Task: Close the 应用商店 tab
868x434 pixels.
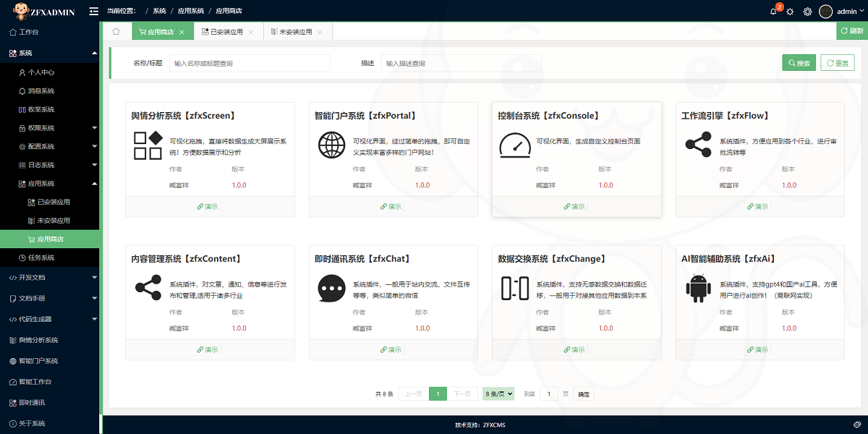Action: 182,32
